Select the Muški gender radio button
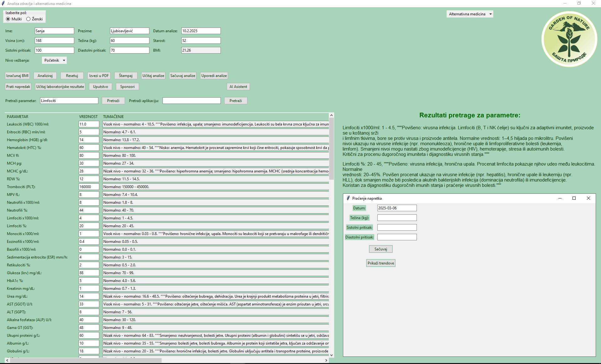This screenshot has width=601, height=364. tap(8, 19)
